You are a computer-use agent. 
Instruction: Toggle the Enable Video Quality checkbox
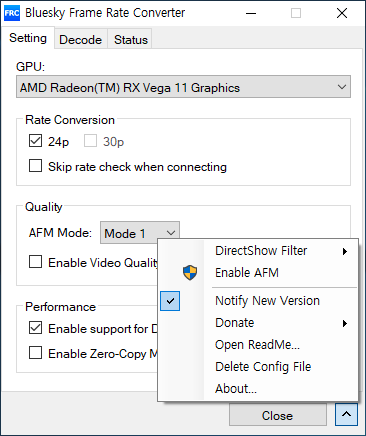35,262
